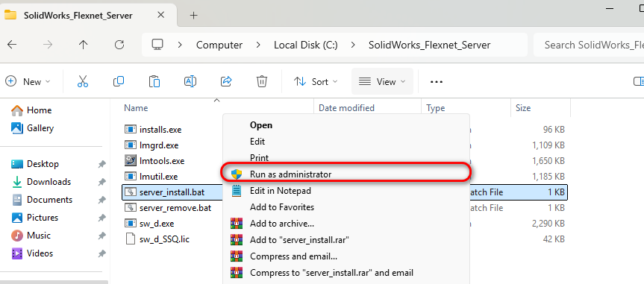Open the See more ellipsis menu
Screen dimensions: 644x284
tap(437, 82)
